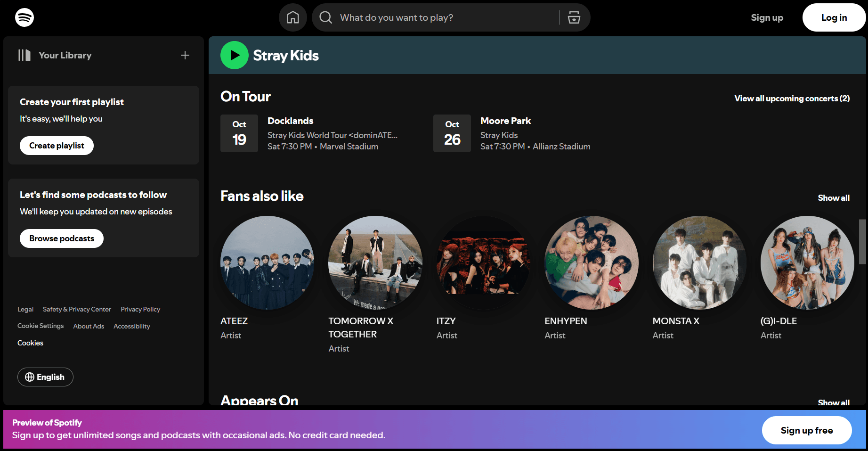Click the Spotify logo

(24, 17)
